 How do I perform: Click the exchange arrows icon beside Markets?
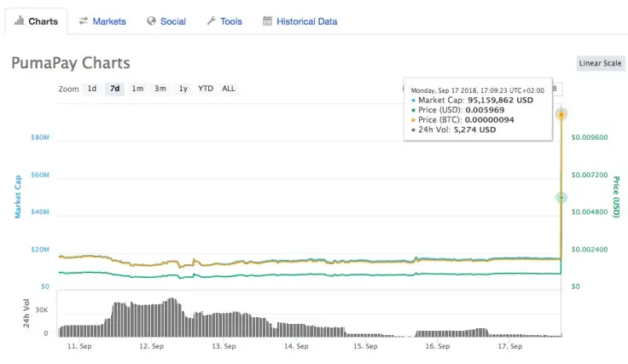(84, 21)
